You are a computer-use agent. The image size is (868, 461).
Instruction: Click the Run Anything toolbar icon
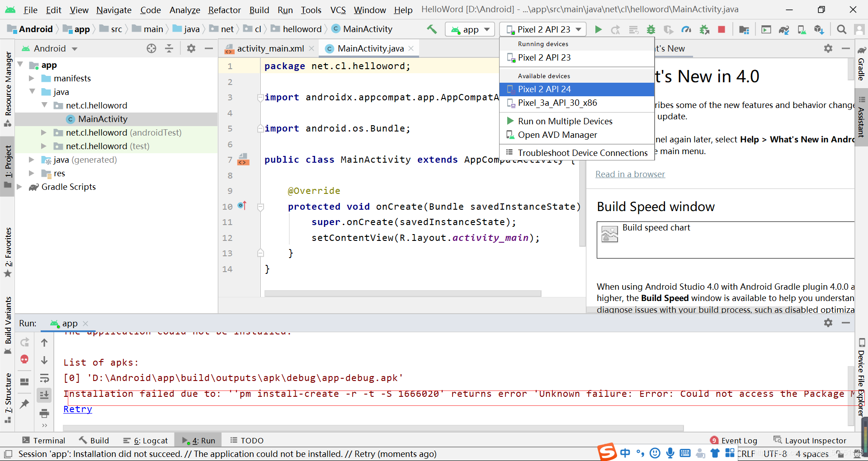click(766, 29)
